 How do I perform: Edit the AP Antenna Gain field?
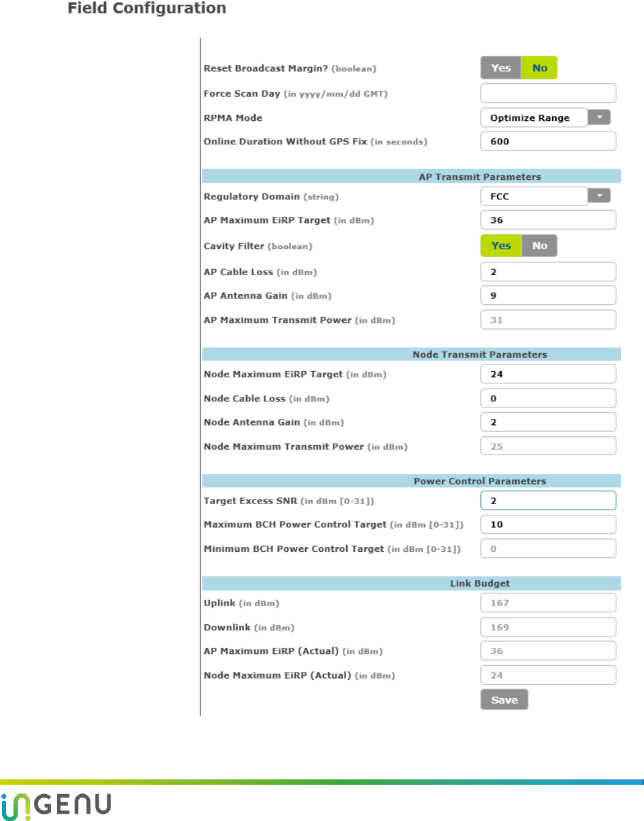pyautogui.click(x=548, y=295)
